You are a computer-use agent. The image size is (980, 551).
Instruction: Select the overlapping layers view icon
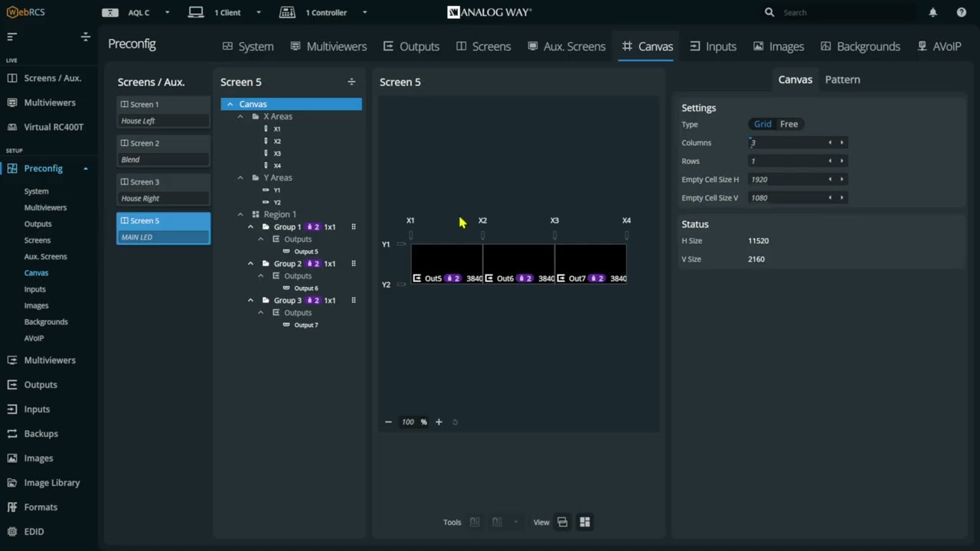[x=563, y=522]
